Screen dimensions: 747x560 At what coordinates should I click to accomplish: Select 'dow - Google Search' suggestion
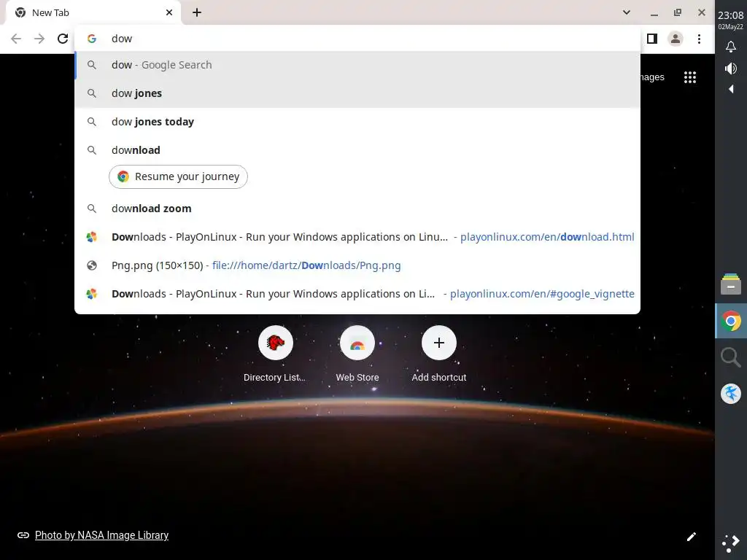[357, 65]
